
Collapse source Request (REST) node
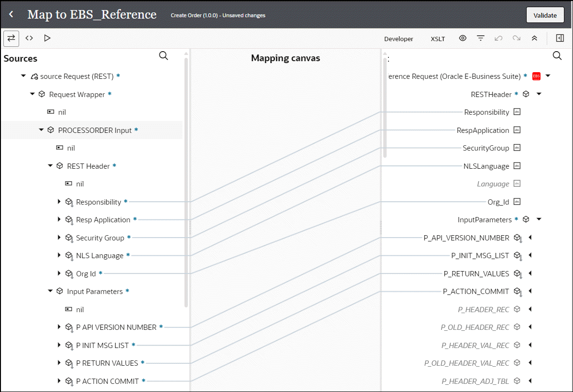tap(23, 76)
